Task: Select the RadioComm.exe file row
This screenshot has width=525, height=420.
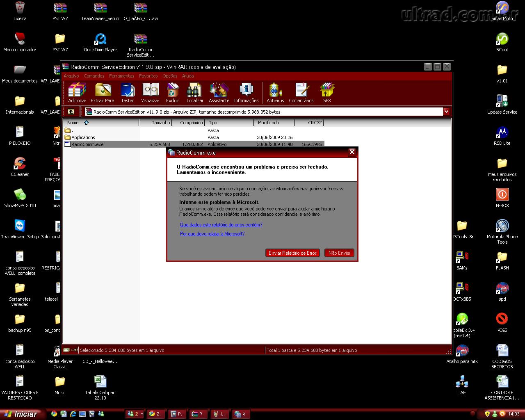Action: (x=194, y=144)
